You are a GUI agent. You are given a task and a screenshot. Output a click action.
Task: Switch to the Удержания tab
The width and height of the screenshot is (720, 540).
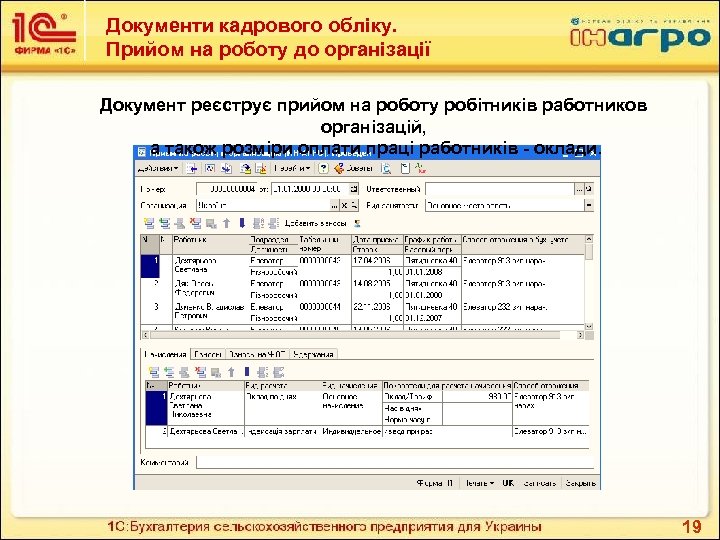coord(313,354)
